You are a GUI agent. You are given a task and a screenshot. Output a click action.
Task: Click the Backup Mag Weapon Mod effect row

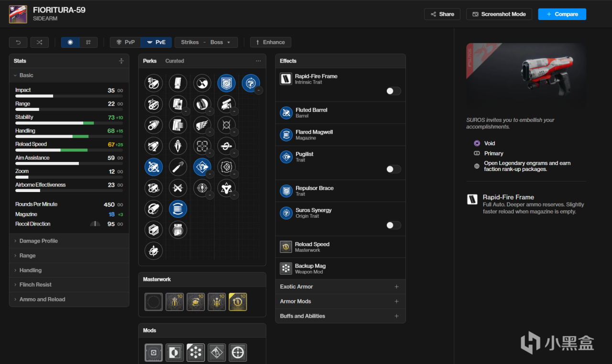340,268
